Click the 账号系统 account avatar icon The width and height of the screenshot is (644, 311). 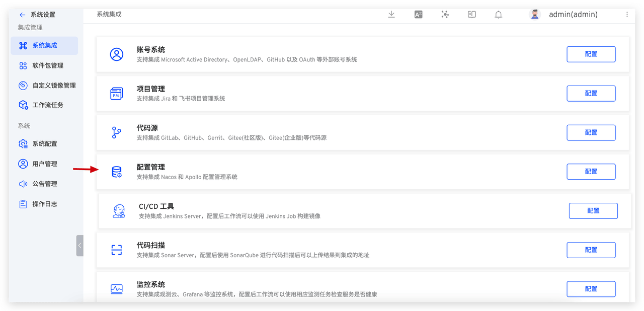[x=117, y=54]
